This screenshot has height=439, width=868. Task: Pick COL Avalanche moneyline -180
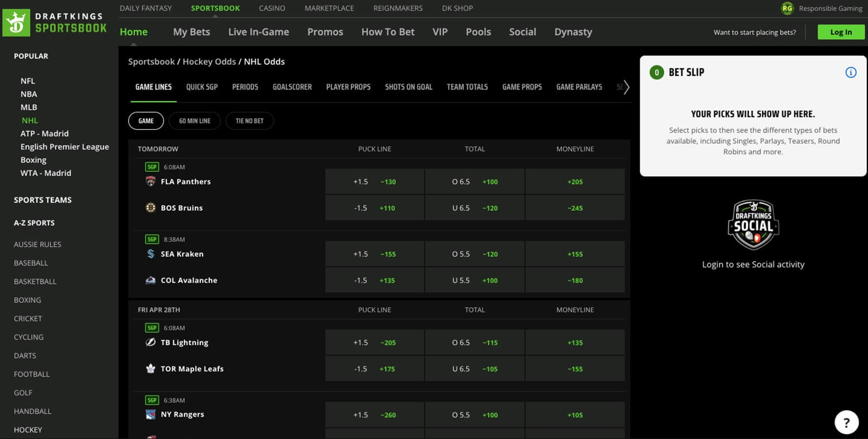575,280
